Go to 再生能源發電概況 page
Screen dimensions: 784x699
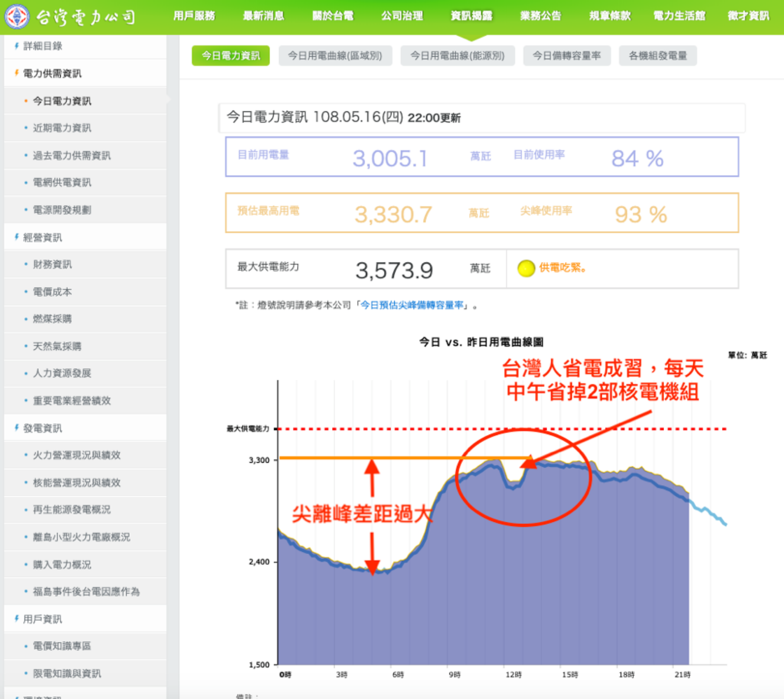coord(71,510)
